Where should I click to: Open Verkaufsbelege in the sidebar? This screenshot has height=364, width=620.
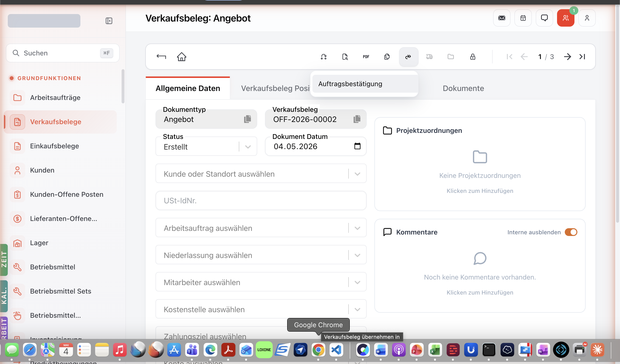point(61,122)
